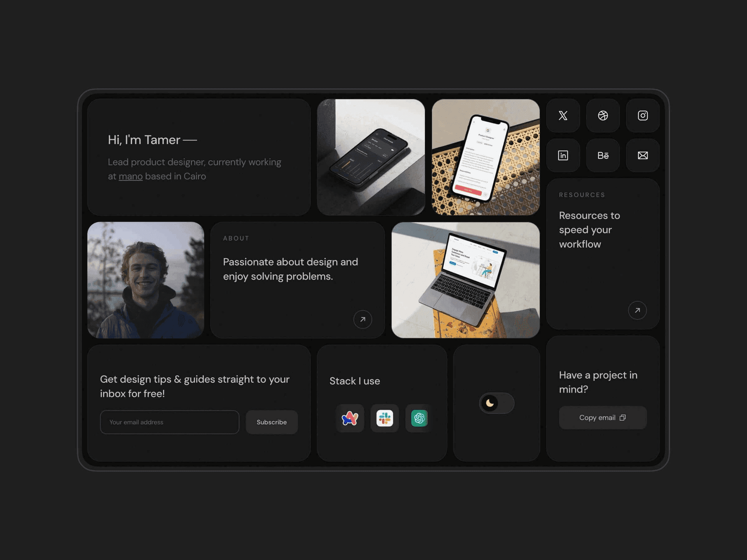Click the Instagram icon
Screen dimensions: 747x560
(642, 115)
